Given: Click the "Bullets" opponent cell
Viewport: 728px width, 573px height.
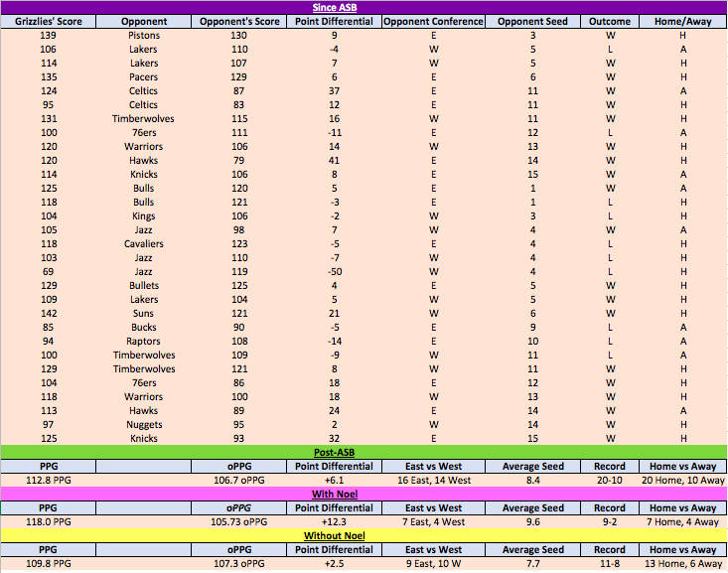Looking at the screenshot, I should click(144, 286).
